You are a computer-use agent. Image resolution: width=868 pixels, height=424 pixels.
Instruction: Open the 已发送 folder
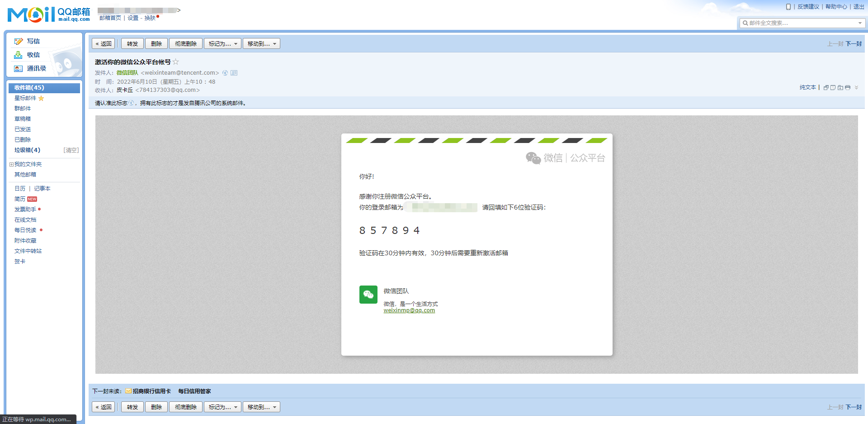(23, 129)
